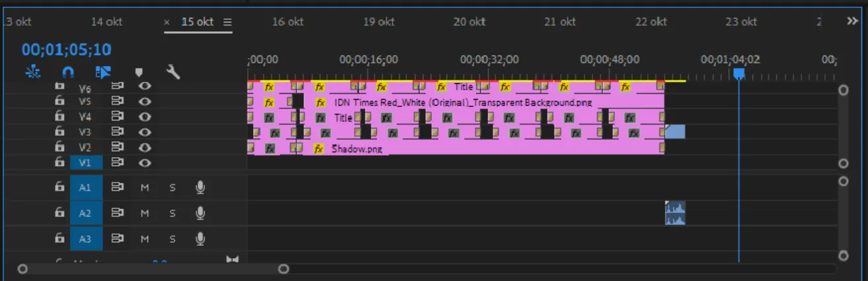The image size is (868, 281).
Task: Enable voice-over record on A3
Action: pyautogui.click(x=200, y=239)
